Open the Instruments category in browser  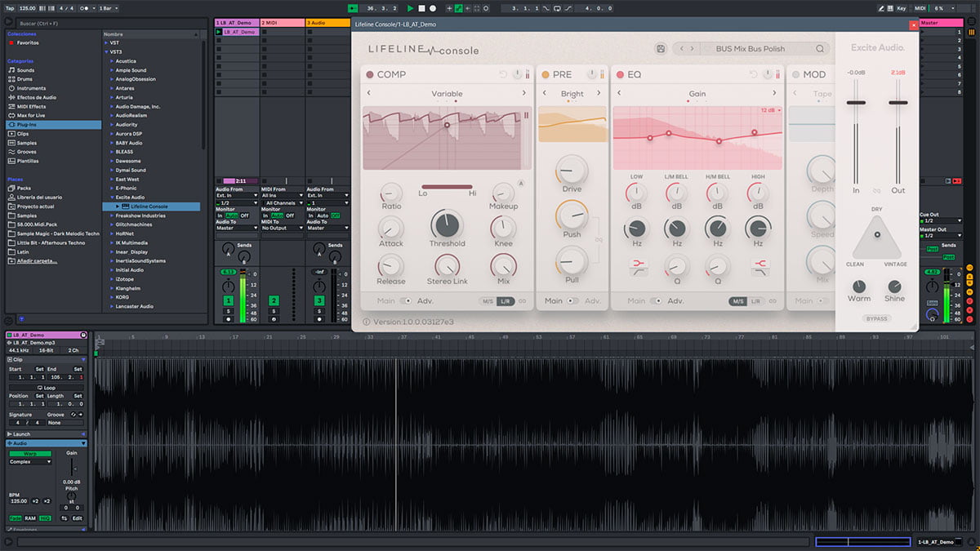31,88
